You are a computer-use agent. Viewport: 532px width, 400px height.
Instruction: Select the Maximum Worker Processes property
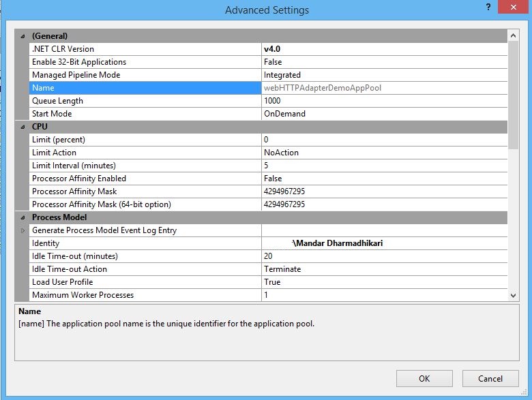point(145,295)
